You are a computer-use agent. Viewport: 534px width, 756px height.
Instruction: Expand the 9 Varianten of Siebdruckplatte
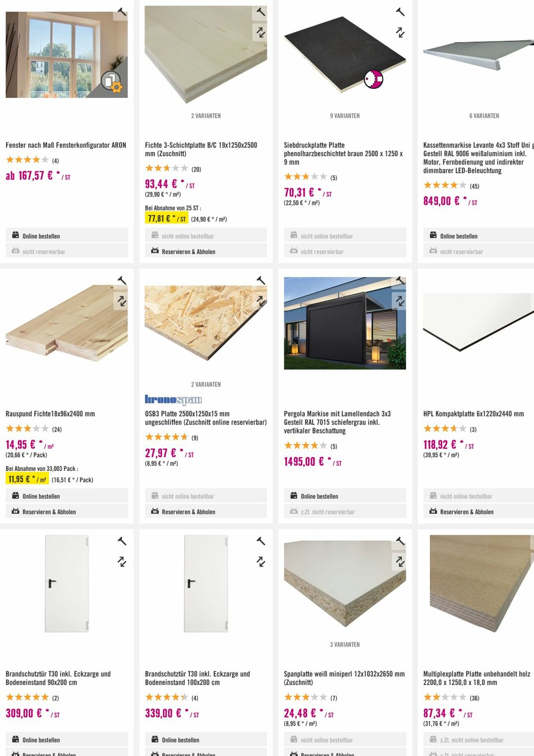(344, 115)
